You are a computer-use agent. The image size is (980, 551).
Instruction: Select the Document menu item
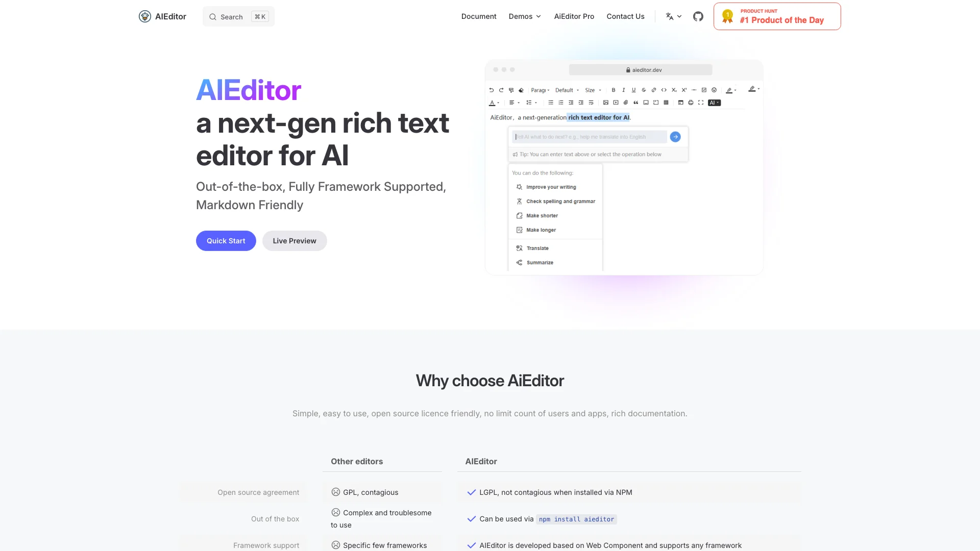click(x=479, y=15)
